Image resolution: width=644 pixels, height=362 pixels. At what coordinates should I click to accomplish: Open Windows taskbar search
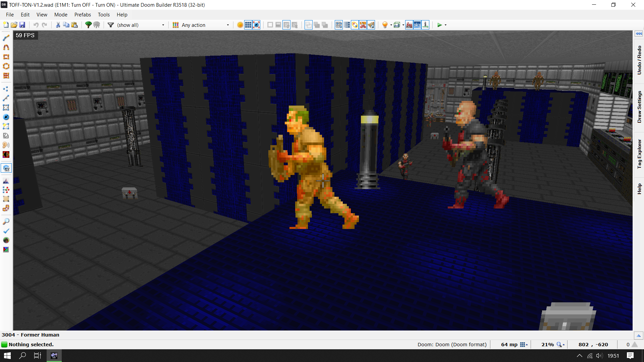coord(22,356)
